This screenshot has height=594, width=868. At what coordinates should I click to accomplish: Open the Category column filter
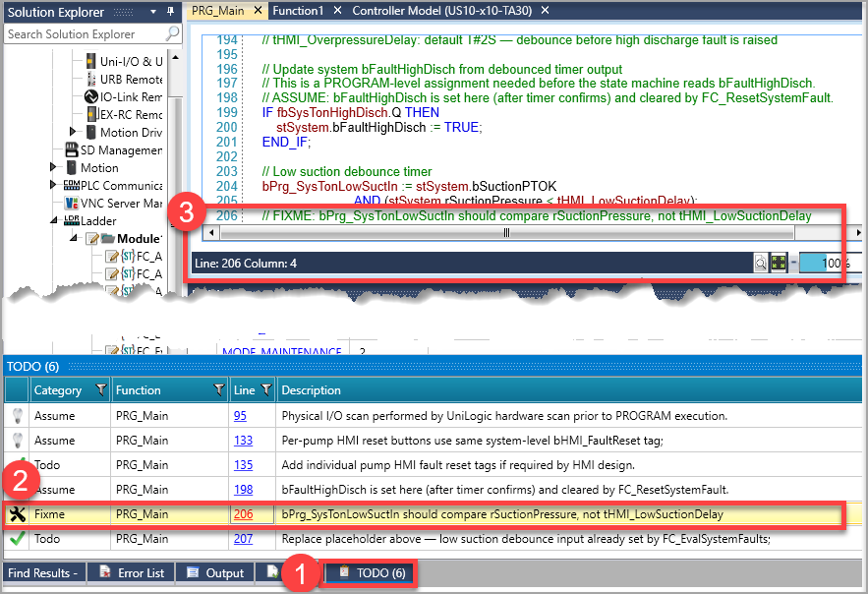100,390
